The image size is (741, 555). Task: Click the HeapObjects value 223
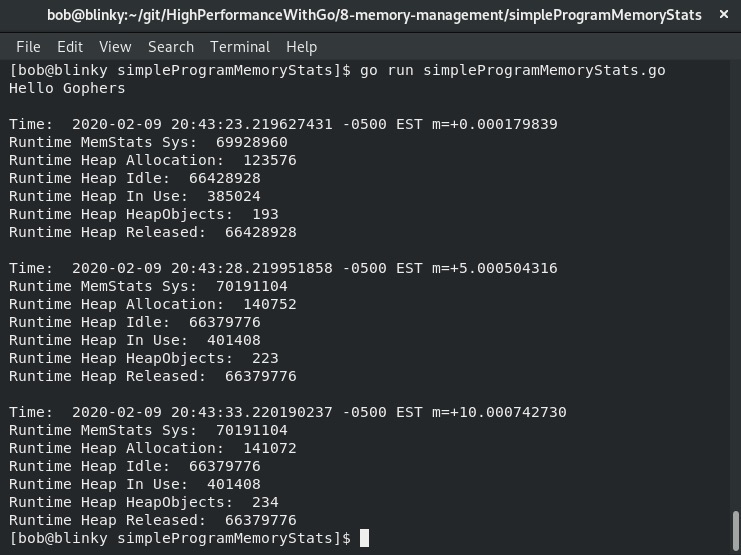265,358
